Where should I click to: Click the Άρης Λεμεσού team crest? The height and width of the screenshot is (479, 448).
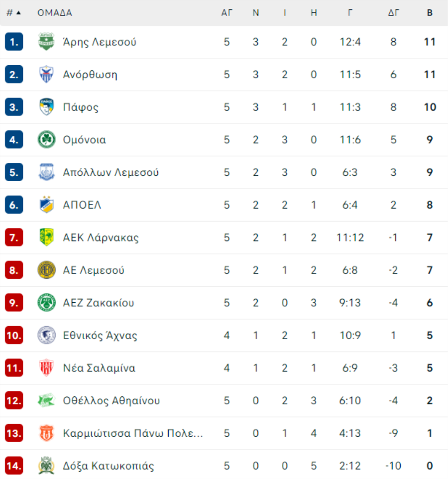pos(46,41)
